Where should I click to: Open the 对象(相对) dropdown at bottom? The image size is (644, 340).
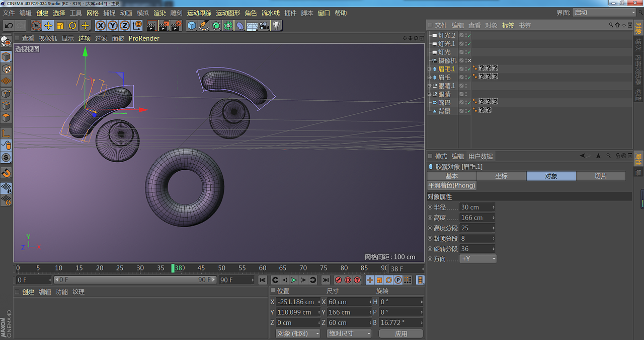coord(297,333)
